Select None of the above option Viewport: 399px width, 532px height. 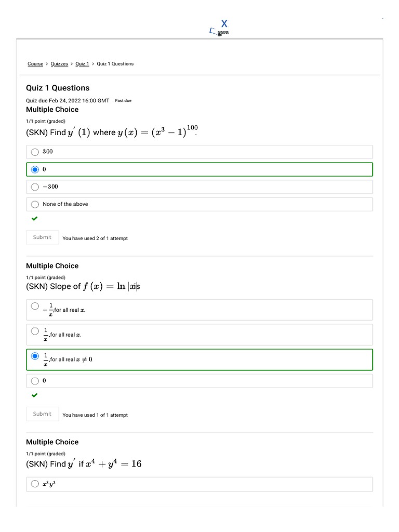35,205
